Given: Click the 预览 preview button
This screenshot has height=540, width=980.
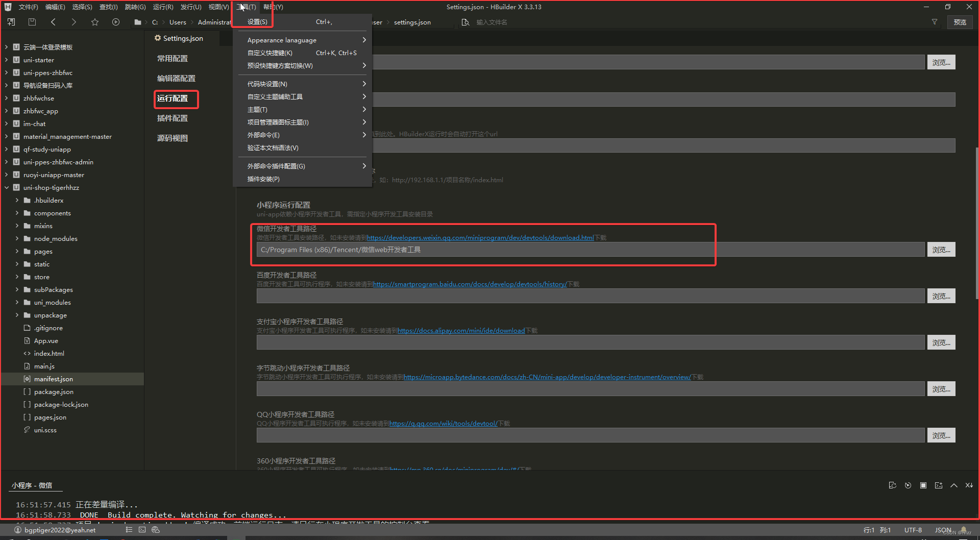Looking at the screenshot, I should pyautogui.click(x=960, y=22).
